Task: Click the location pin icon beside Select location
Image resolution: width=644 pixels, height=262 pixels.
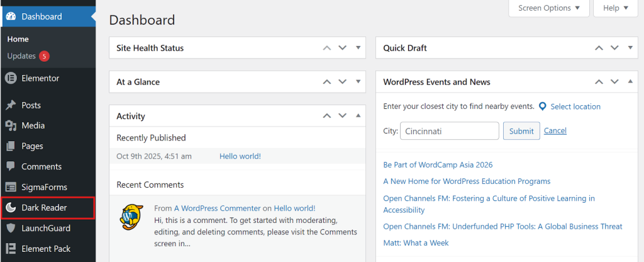Action: pyautogui.click(x=543, y=106)
